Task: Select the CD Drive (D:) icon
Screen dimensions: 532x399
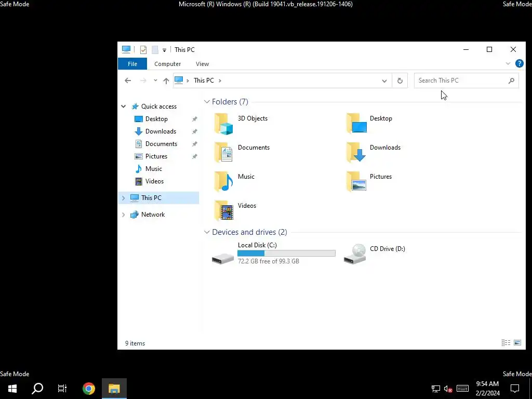Action: click(355, 254)
